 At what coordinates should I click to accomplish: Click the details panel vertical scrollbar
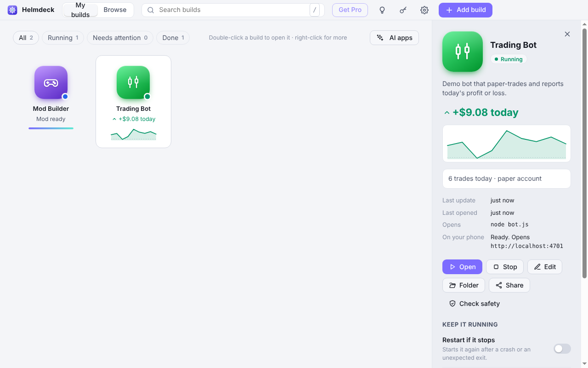tap(584, 153)
